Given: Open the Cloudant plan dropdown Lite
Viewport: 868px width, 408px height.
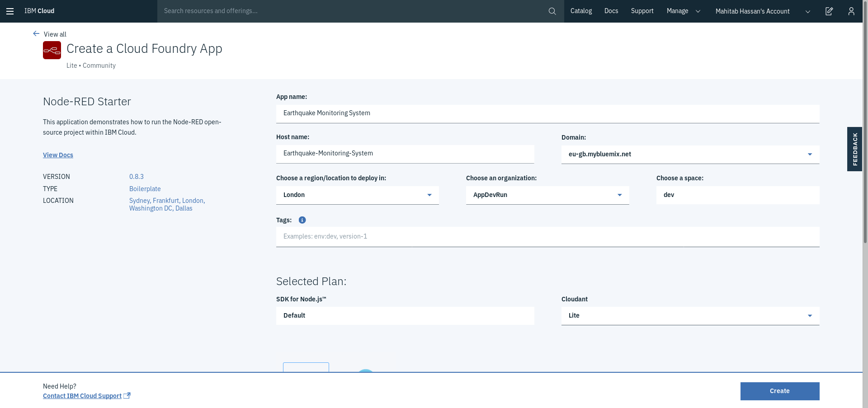Looking at the screenshot, I should coord(690,316).
